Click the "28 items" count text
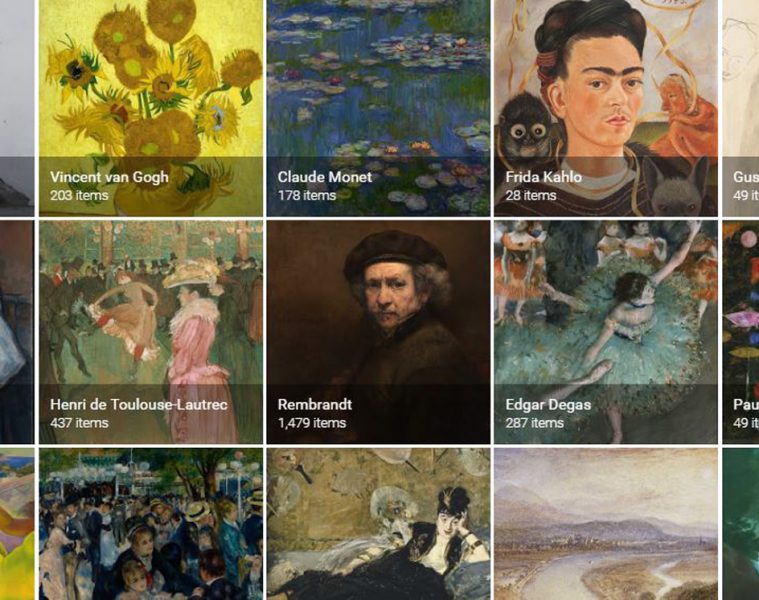The height and width of the screenshot is (600, 759). coord(531,195)
